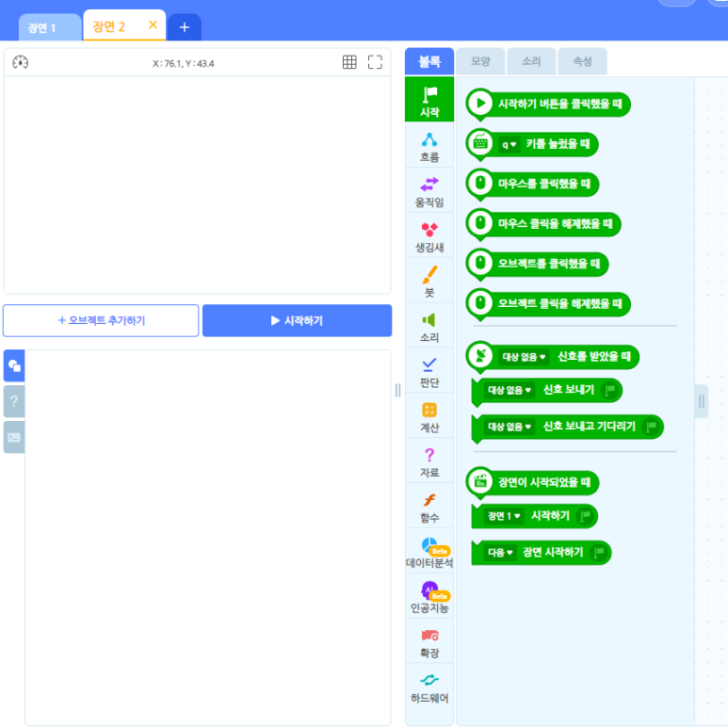This screenshot has height=728, width=728.
Task: Switch to the 소리 tab at top
Action: [531, 61]
